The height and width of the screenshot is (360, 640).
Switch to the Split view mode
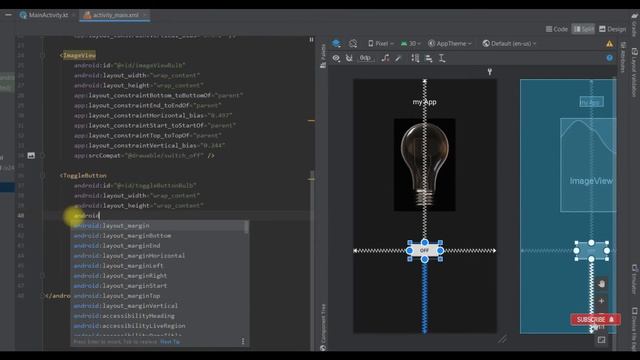pyautogui.click(x=583, y=29)
